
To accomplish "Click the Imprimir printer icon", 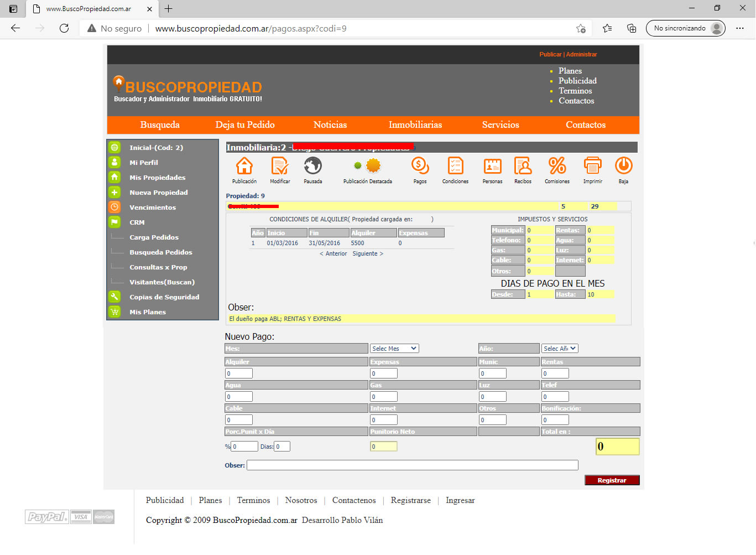I will coord(593,166).
